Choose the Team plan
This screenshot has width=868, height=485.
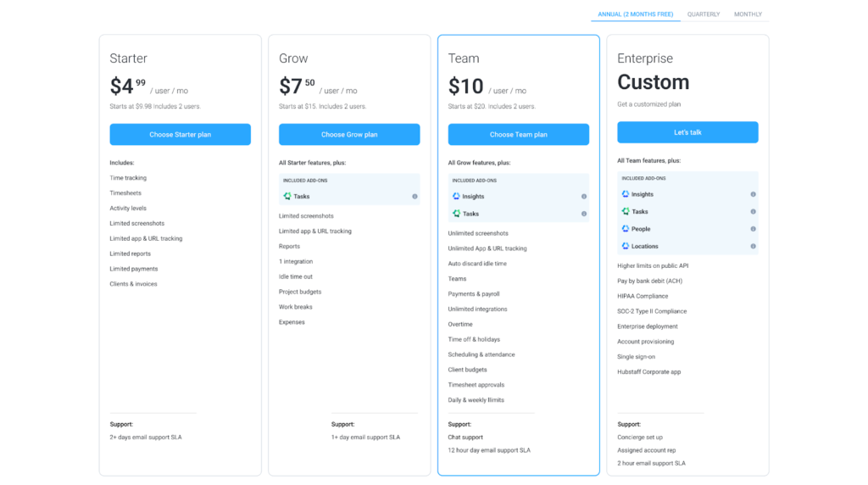click(519, 135)
